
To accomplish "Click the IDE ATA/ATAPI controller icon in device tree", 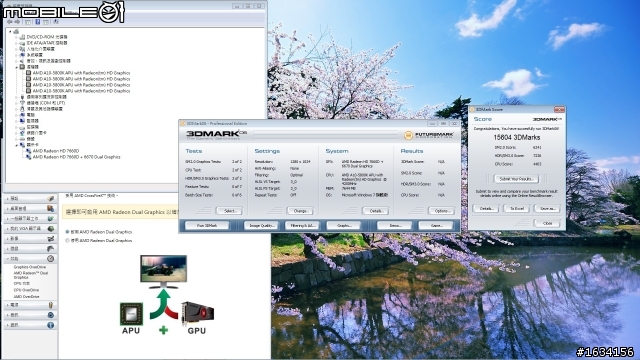I will 22,43.
